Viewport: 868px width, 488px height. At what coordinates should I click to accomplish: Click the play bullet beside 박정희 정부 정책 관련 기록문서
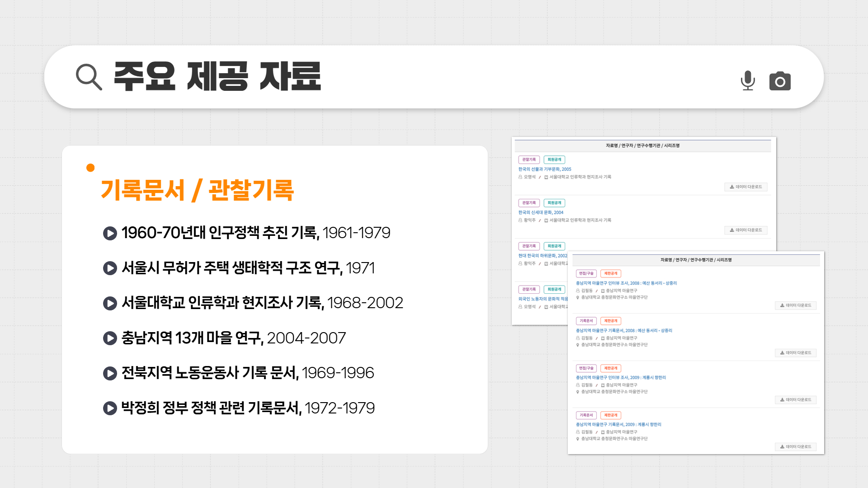coord(110,408)
